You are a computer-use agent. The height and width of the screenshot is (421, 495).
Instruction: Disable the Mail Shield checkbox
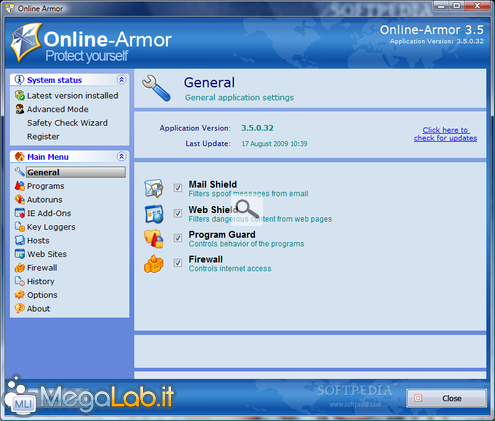tap(178, 188)
